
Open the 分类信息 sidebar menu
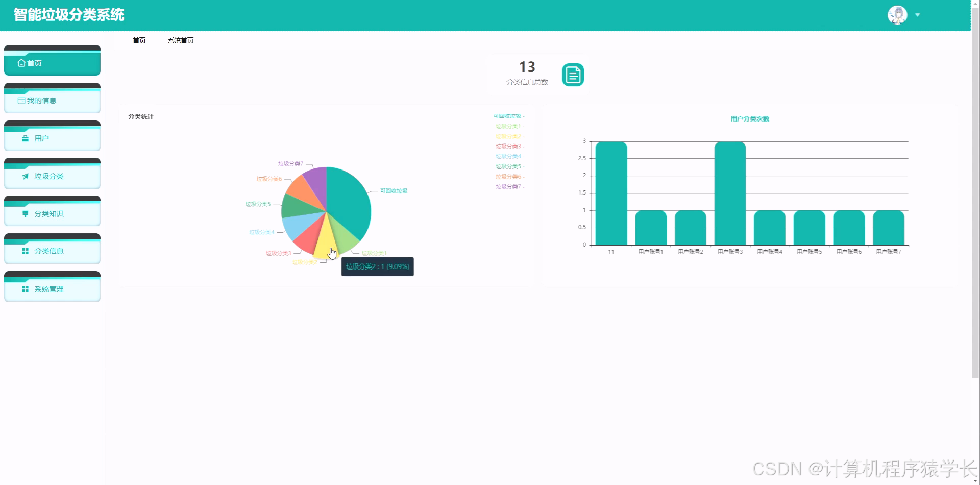pos(52,249)
